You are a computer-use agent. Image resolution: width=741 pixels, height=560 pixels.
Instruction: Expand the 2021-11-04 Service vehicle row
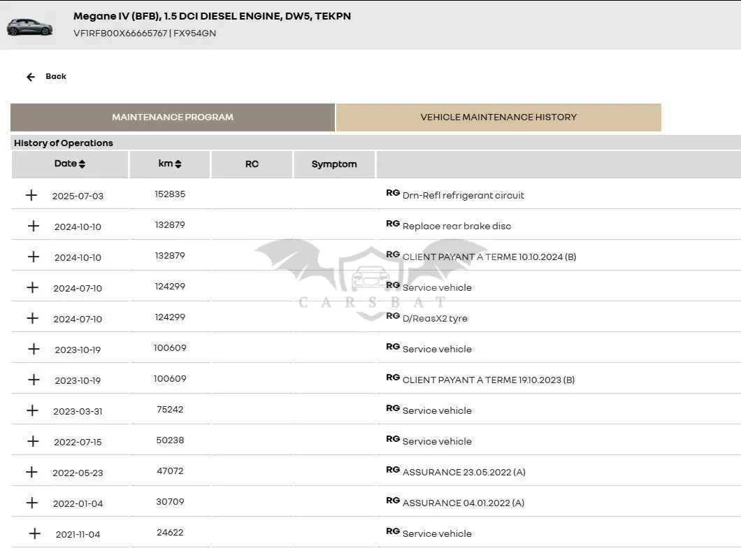[34, 533]
